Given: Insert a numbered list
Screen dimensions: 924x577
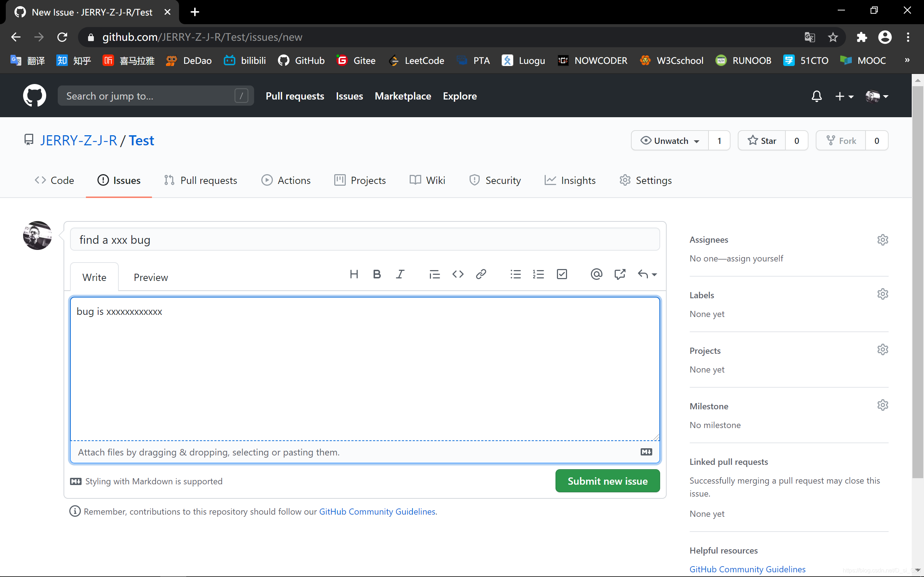Looking at the screenshot, I should 539,274.
